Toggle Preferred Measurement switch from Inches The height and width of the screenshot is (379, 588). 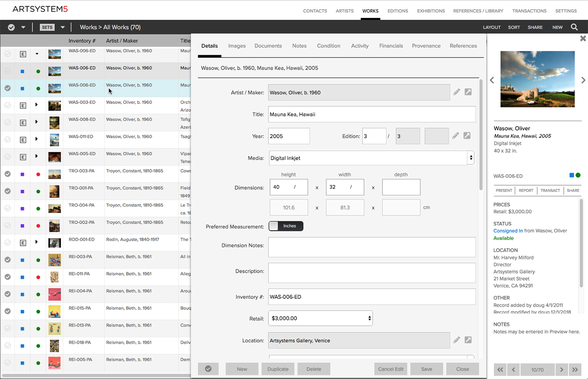coord(286,226)
